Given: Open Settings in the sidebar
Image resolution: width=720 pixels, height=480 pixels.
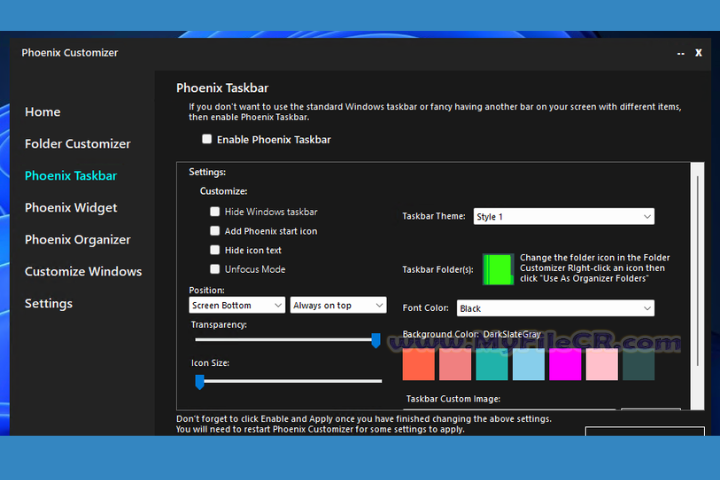Looking at the screenshot, I should click(x=49, y=304).
